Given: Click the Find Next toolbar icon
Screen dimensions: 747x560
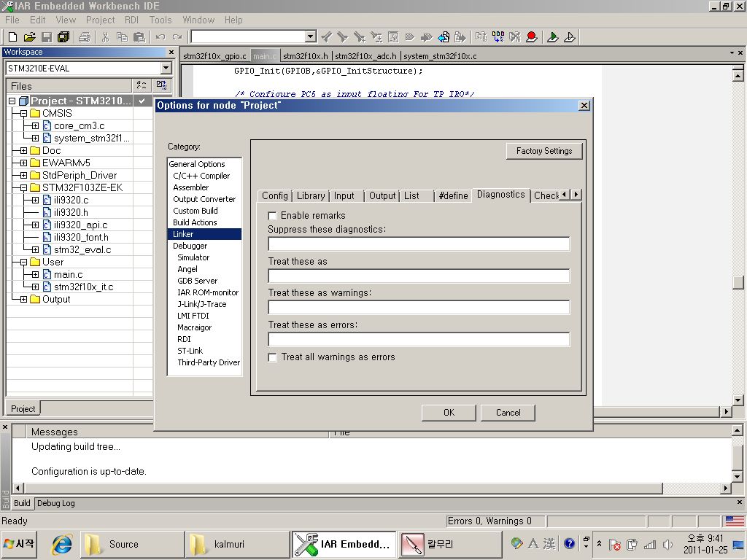Looking at the screenshot, I should (x=343, y=36).
